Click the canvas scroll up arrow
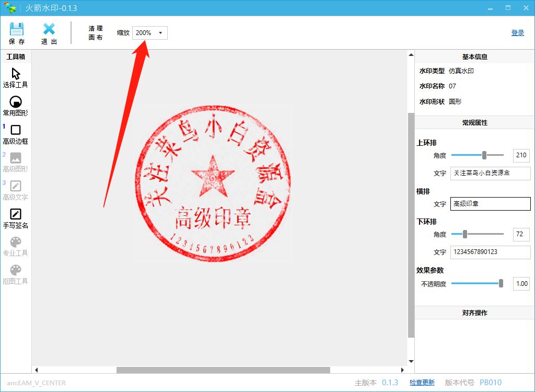 [x=411, y=55]
